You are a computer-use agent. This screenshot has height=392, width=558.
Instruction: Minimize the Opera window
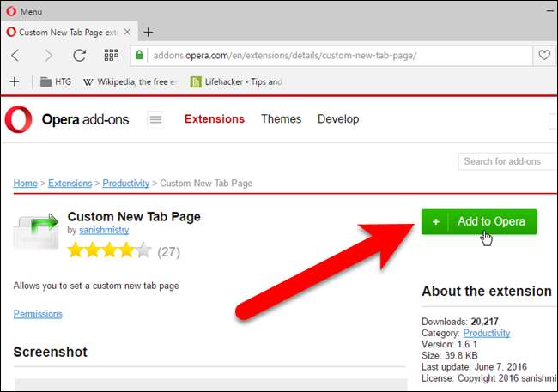(x=550, y=11)
